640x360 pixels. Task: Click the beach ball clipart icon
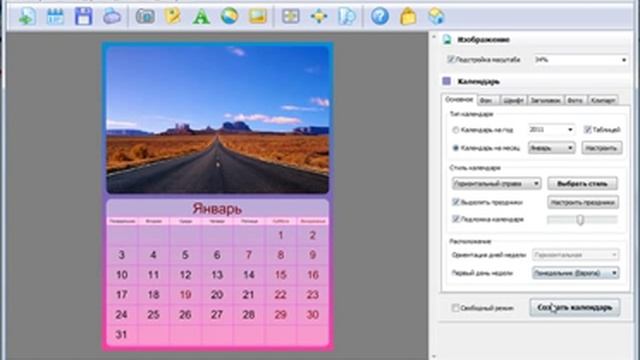coord(229,16)
